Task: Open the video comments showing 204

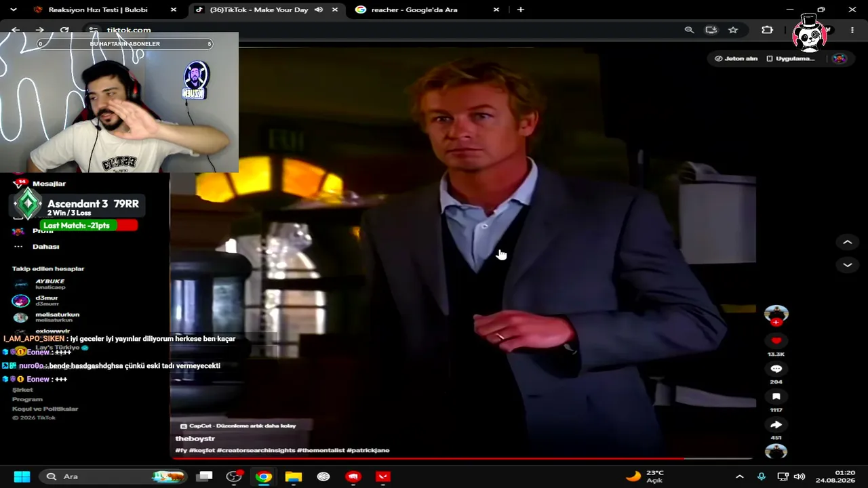Action: tap(776, 369)
